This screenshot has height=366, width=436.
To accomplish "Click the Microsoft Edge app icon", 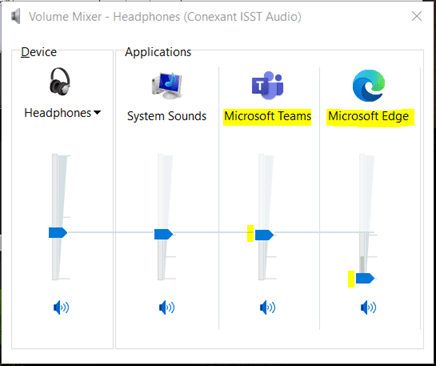I will (369, 86).
